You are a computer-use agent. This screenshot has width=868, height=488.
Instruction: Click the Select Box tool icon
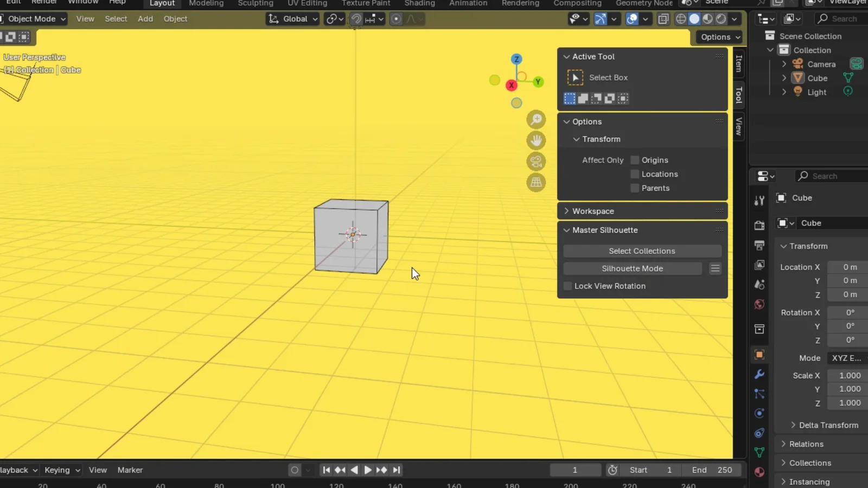pyautogui.click(x=575, y=78)
